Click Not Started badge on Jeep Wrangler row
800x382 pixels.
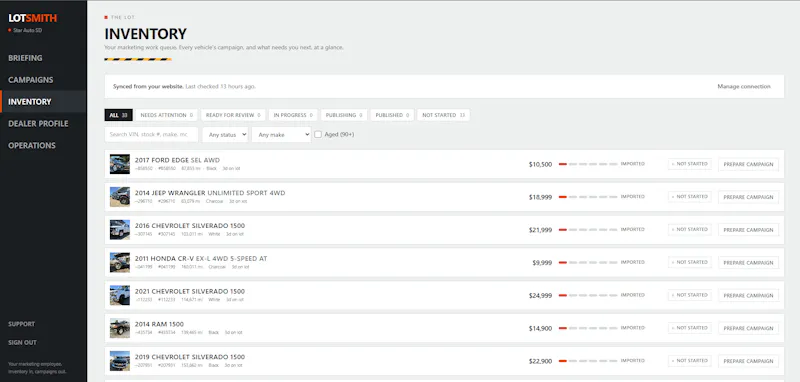pos(690,197)
